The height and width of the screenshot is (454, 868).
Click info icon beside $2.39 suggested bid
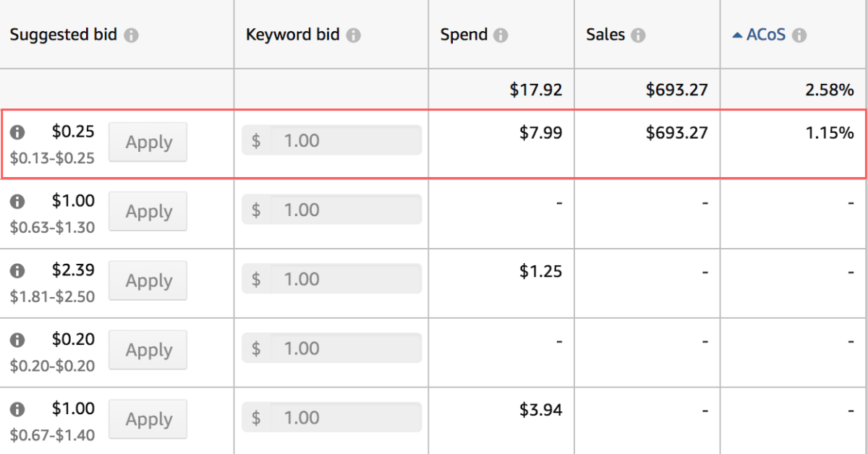coord(18,271)
